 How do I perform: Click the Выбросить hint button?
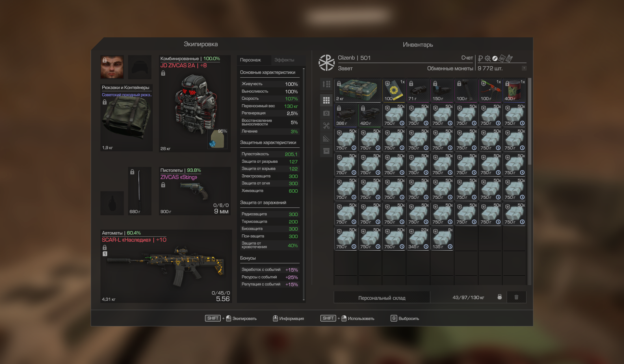[405, 319]
